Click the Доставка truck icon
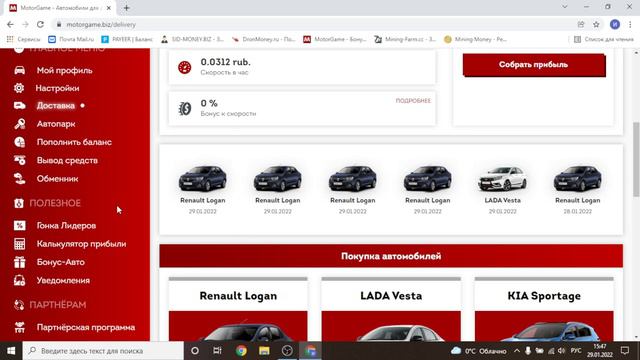The width and height of the screenshot is (640, 360). pos(19,106)
